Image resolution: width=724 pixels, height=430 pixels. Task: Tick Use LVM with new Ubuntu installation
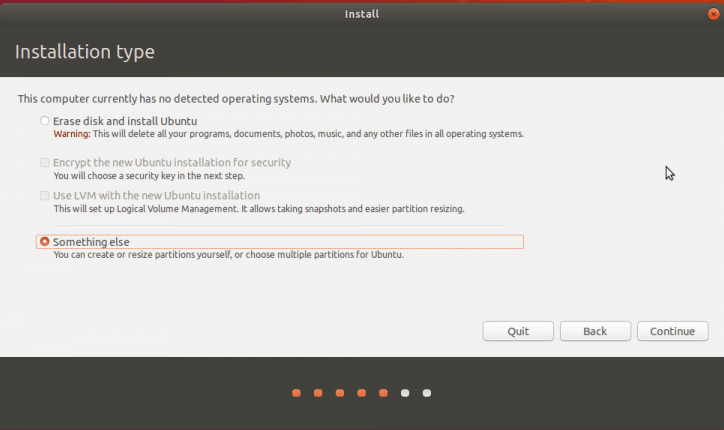coord(44,195)
